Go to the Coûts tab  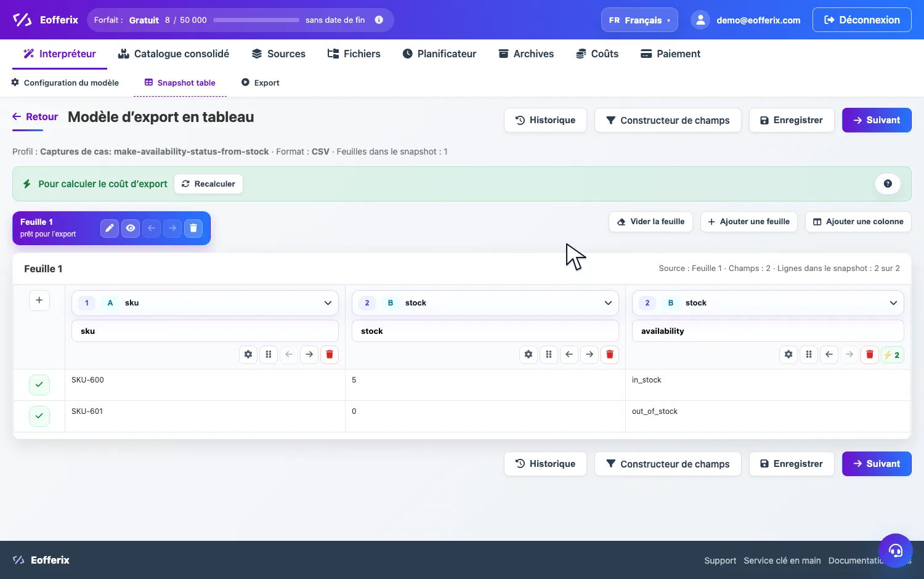click(597, 54)
